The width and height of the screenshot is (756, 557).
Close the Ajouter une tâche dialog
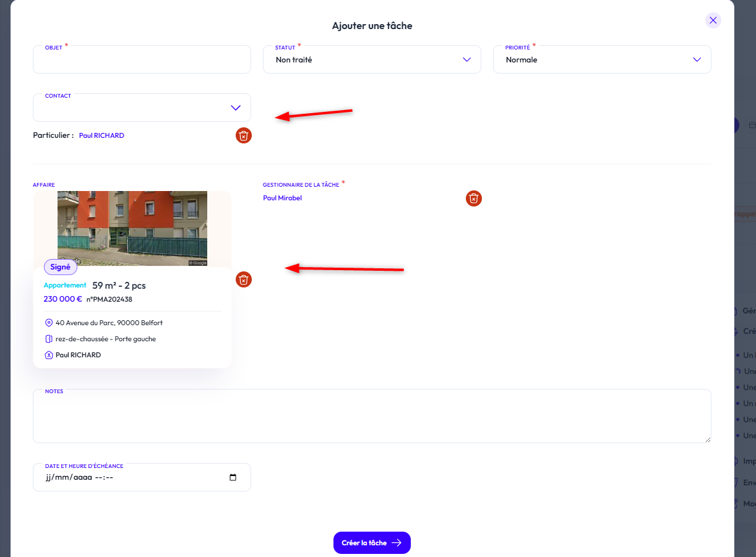tap(713, 20)
